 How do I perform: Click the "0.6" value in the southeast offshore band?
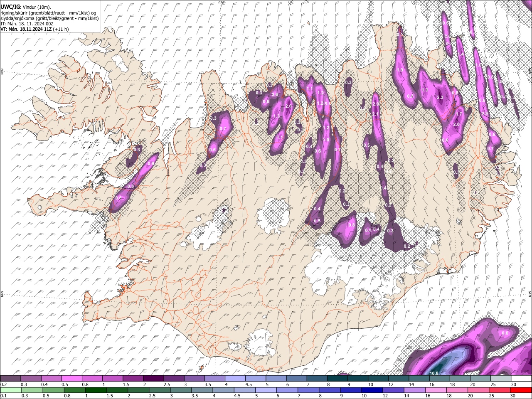point(505,333)
